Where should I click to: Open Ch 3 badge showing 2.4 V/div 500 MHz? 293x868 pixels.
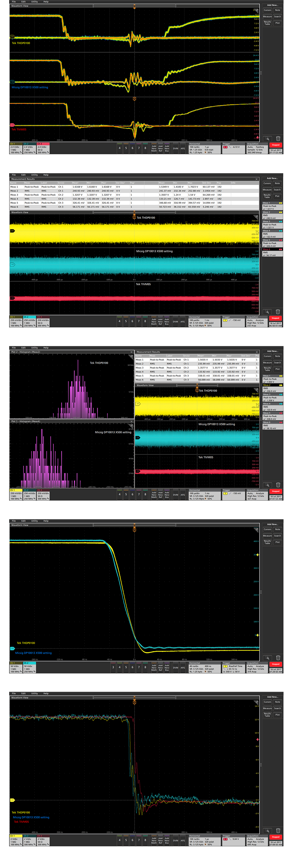pyautogui.click(x=43, y=148)
